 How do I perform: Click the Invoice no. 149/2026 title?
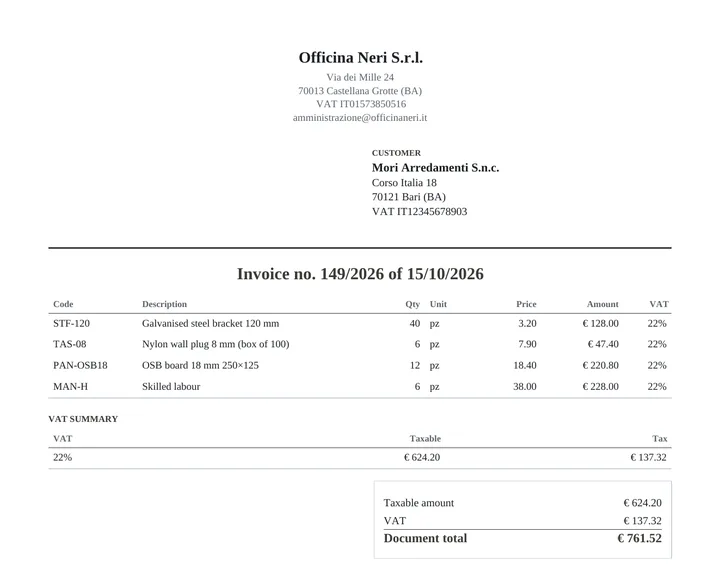360,274
